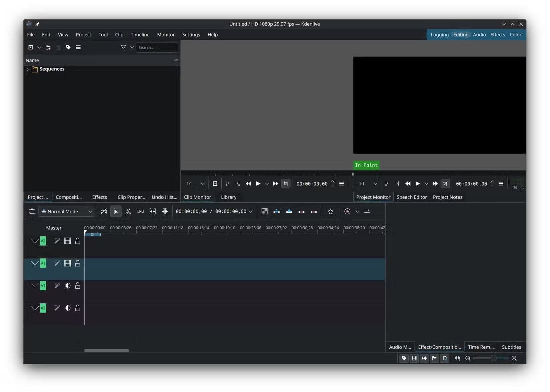Toggle snap magnet icon in status bar
This screenshot has height=392, width=550.
coord(445,358)
